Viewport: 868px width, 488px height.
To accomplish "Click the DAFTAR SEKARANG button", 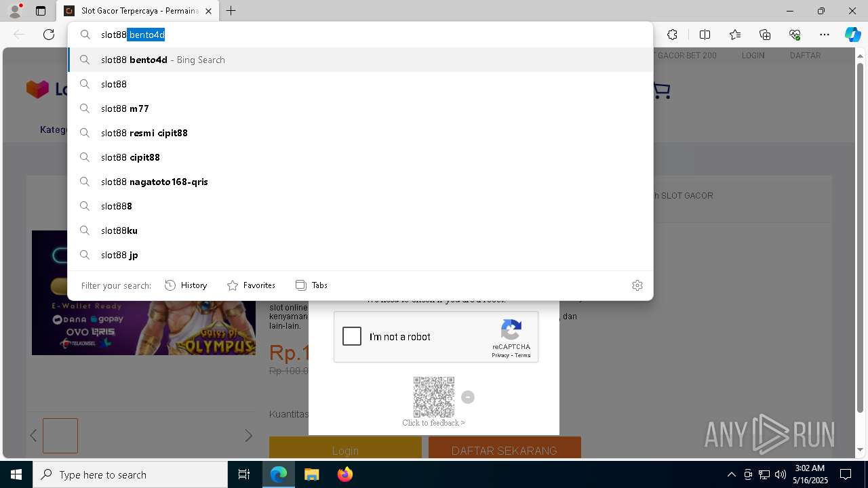I will (x=505, y=447).
